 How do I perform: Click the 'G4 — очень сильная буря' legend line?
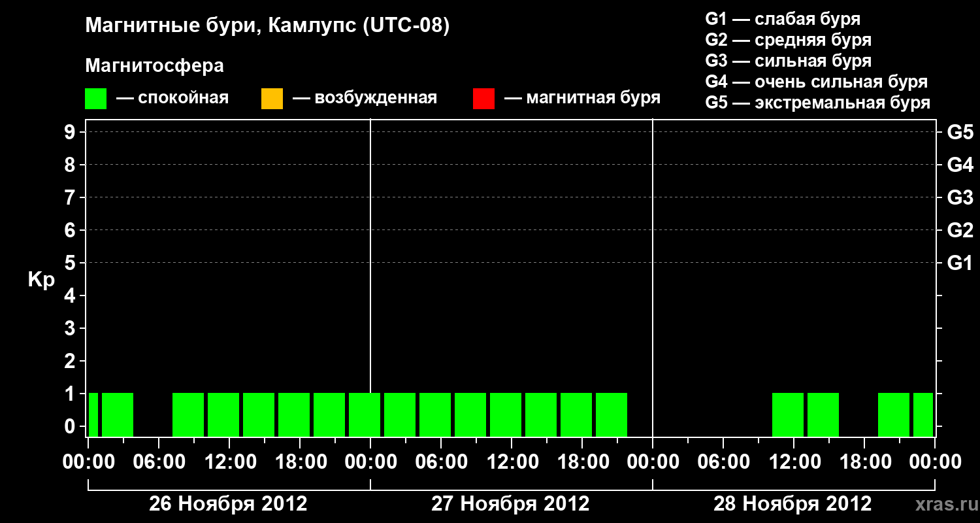tap(817, 82)
